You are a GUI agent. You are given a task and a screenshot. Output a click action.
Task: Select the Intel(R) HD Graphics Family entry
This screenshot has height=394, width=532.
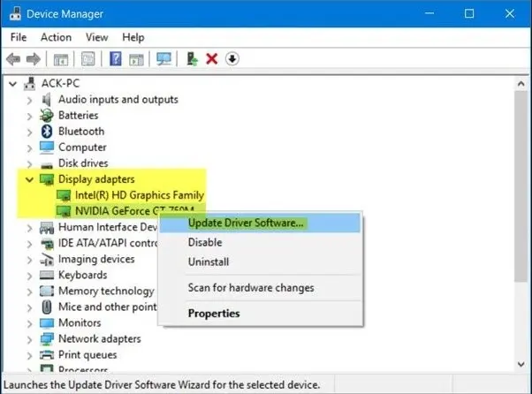pyautogui.click(x=139, y=195)
